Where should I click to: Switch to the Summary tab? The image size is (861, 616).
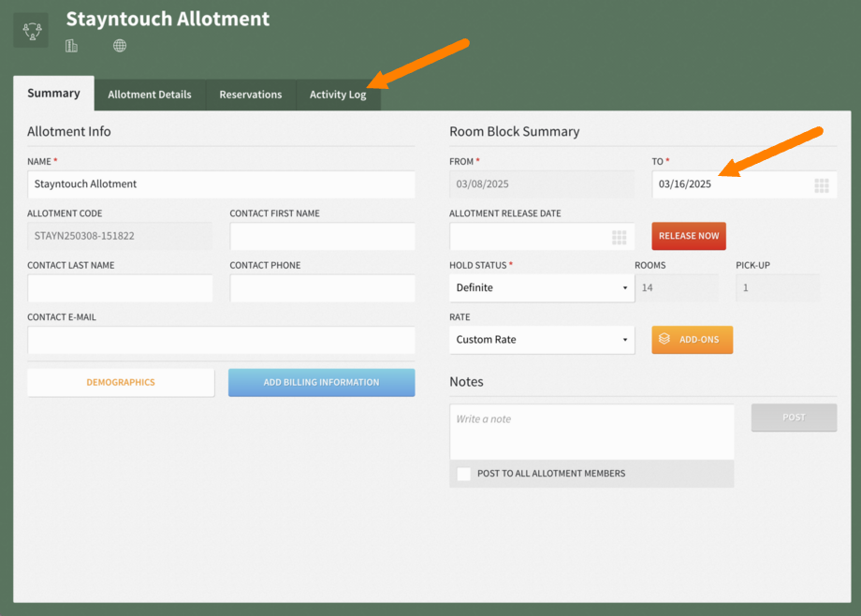click(x=54, y=94)
